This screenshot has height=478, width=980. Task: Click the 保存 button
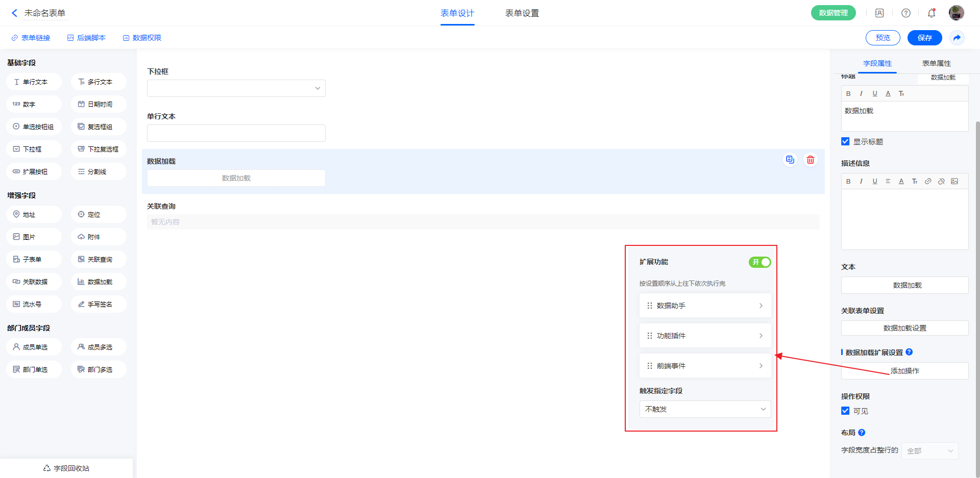924,38
